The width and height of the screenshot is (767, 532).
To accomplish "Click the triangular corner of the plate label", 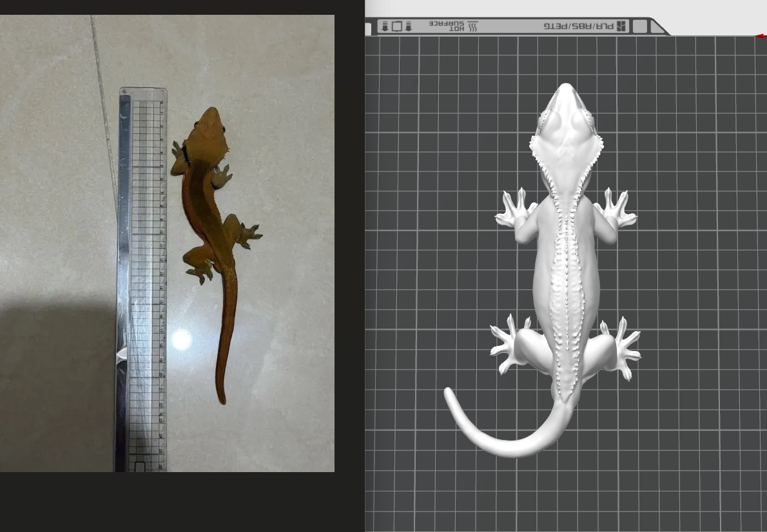I will [657, 27].
